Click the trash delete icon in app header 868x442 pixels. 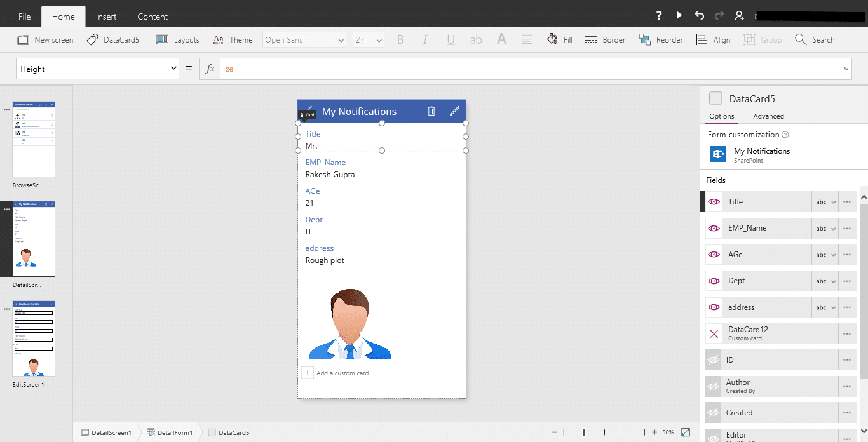(x=431, y=111)
